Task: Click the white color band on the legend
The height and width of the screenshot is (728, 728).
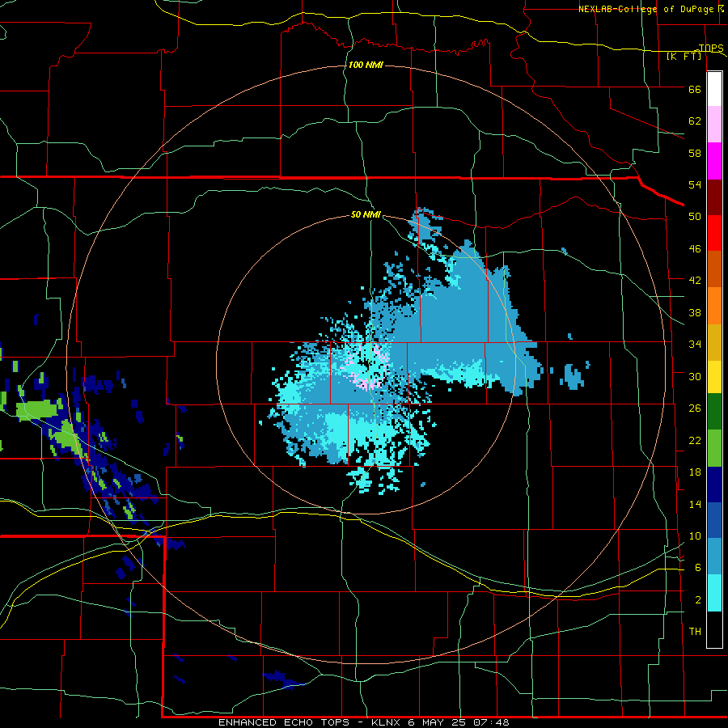Action: click(714, 89)
